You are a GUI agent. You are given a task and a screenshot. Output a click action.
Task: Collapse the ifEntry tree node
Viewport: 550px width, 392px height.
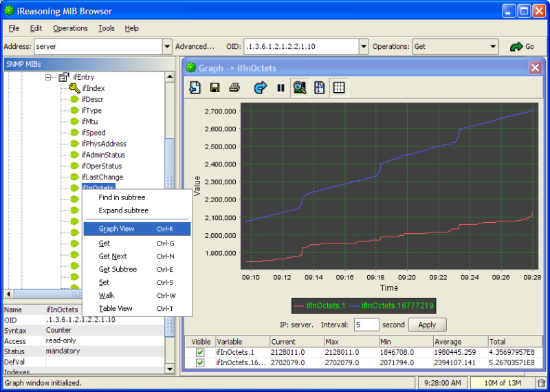49,78
